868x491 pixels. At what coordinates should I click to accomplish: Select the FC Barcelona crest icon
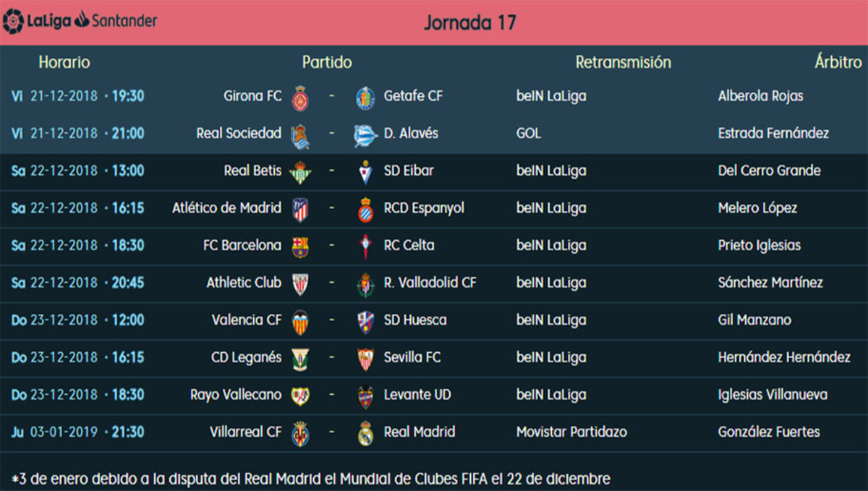point(300,247)
